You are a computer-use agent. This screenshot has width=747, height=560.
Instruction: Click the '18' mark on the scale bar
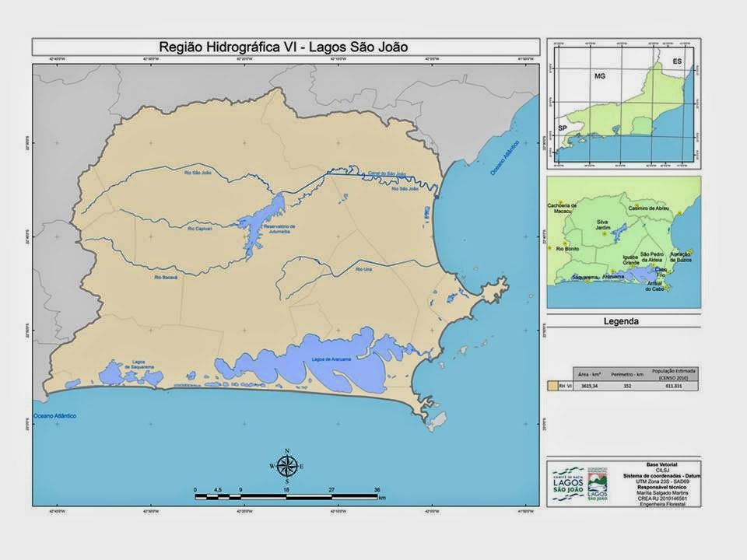point(286,489)
